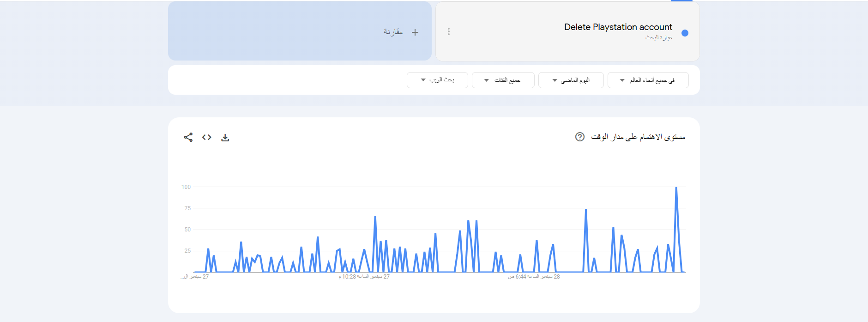The width and height of the screenshot is (868, 322).
Task: Expand the all categories dropdown (جميع الفئات)
Action: [x=503, y=80]
